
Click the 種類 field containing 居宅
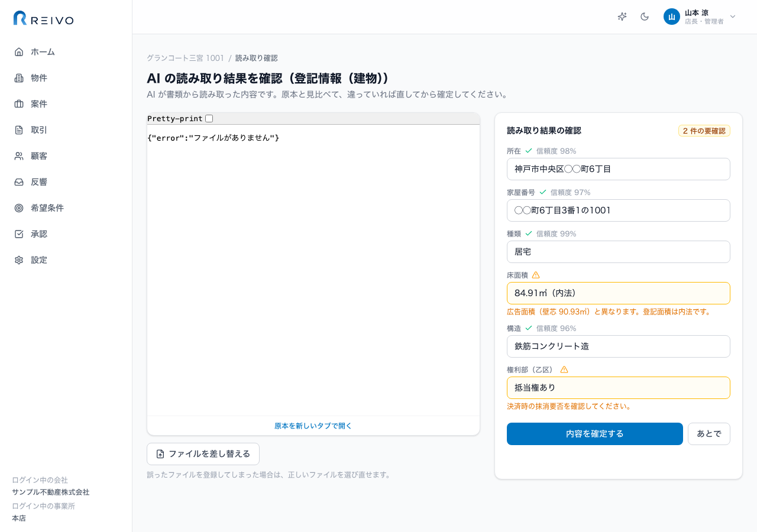point(619,252)
